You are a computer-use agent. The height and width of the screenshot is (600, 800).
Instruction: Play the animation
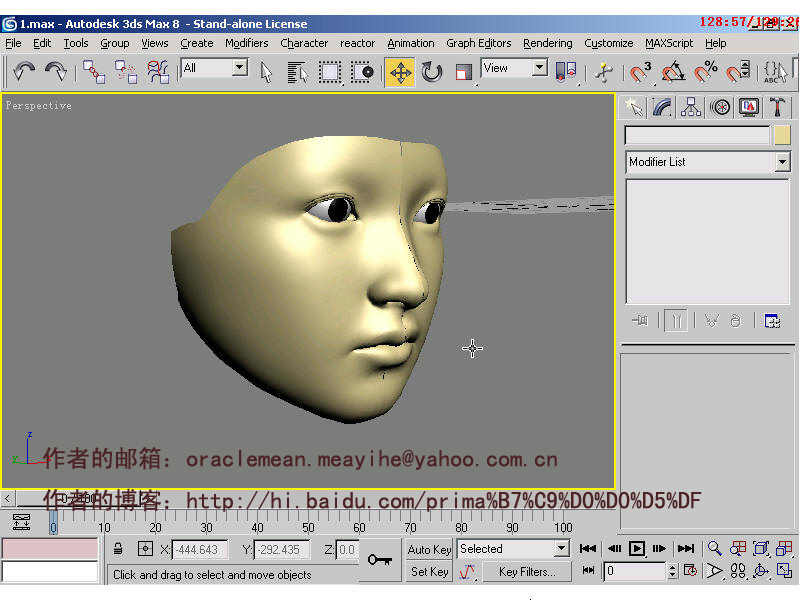(x=637, y=548)
